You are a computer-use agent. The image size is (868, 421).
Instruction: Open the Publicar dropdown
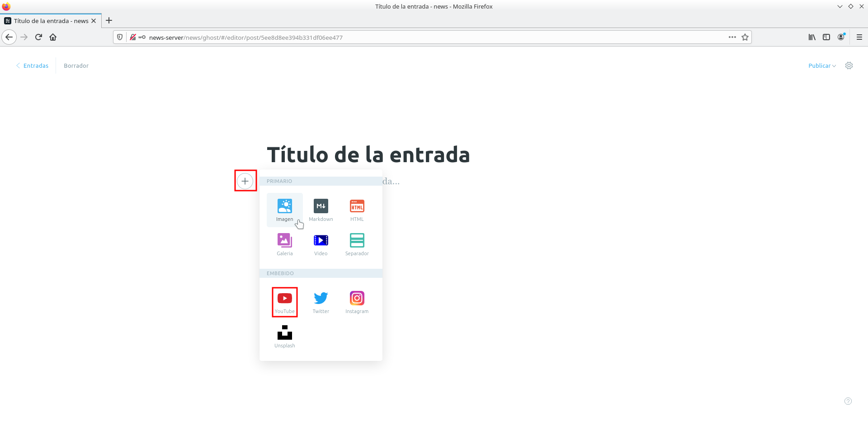[821, 65]
